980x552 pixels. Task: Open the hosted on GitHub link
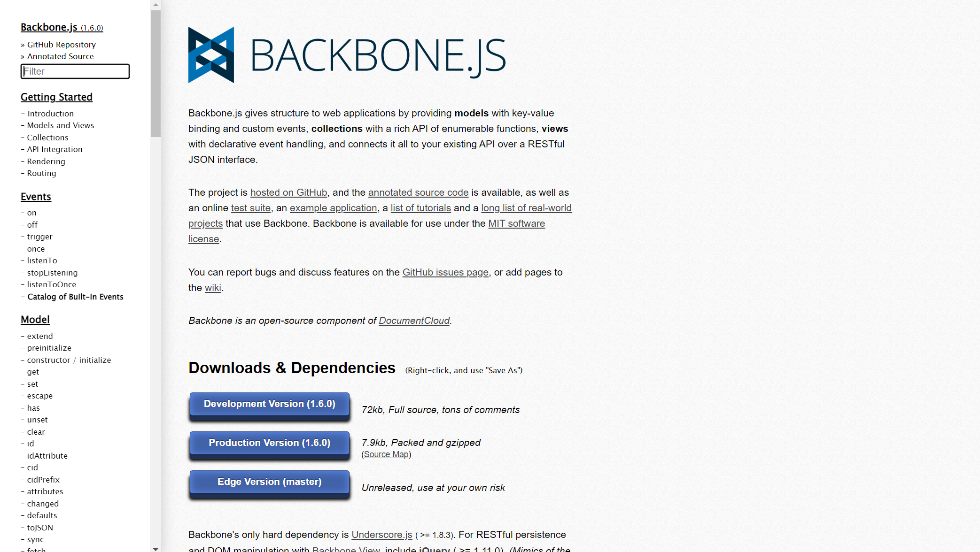coord(289,192)
